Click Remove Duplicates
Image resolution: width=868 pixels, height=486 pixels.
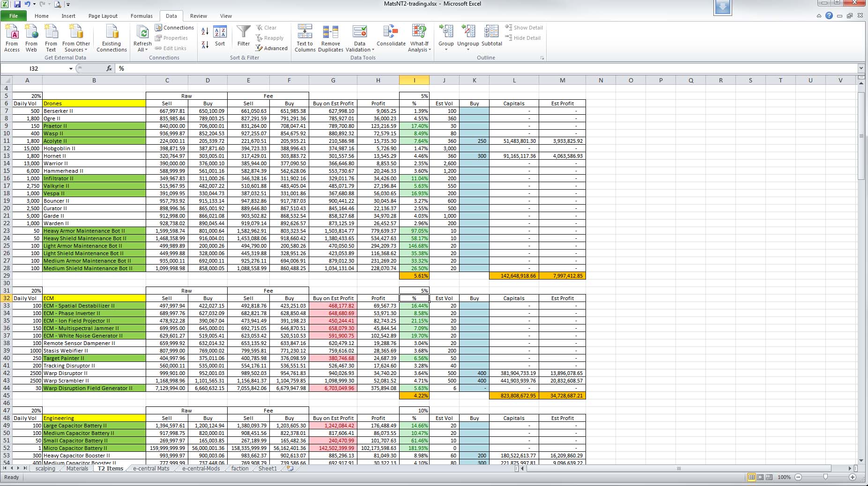tap(331, 38)
